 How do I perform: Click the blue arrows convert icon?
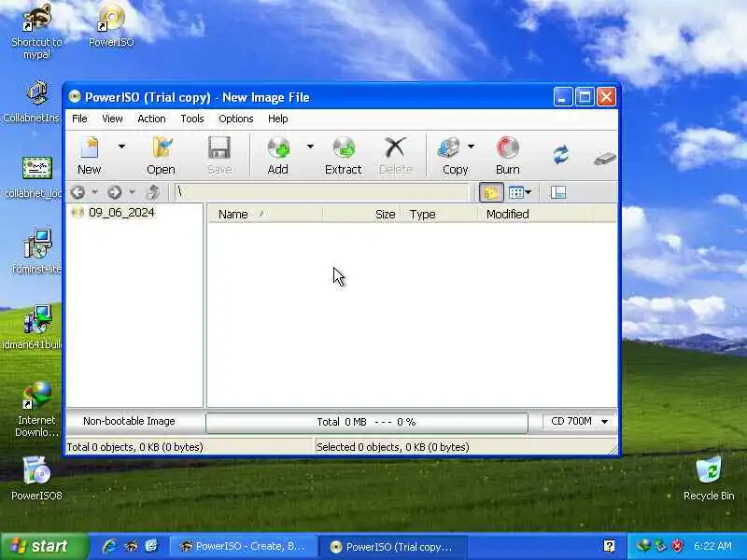coord(561,155)
